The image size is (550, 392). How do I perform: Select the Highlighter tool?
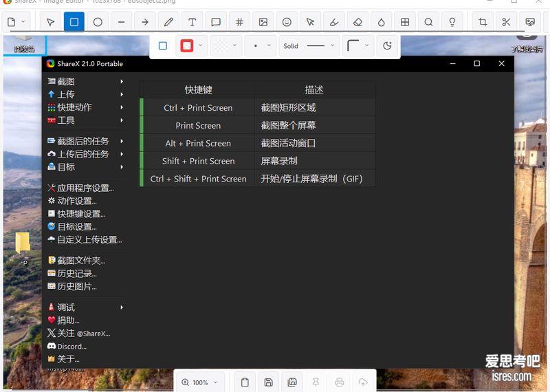tap(334, 22)
